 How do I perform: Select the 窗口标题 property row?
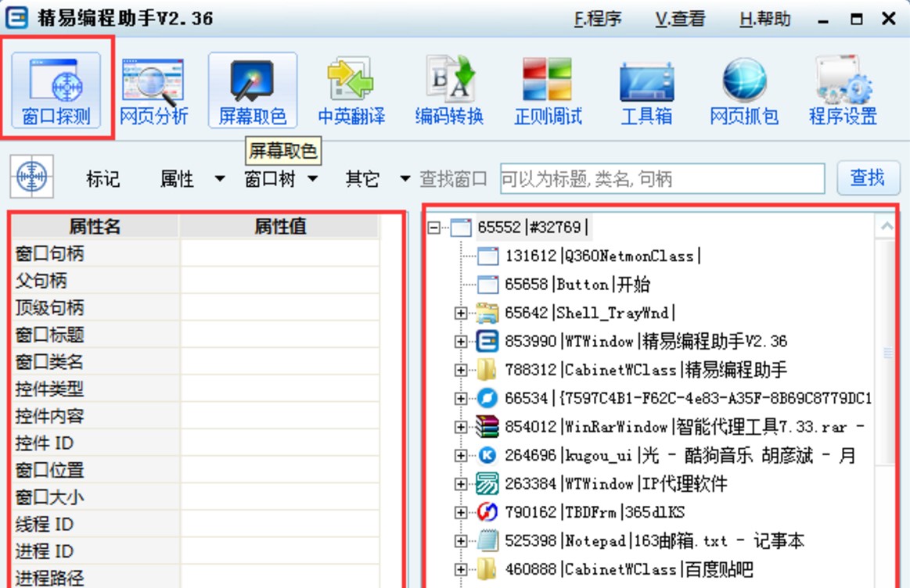(x=196, y=335)
